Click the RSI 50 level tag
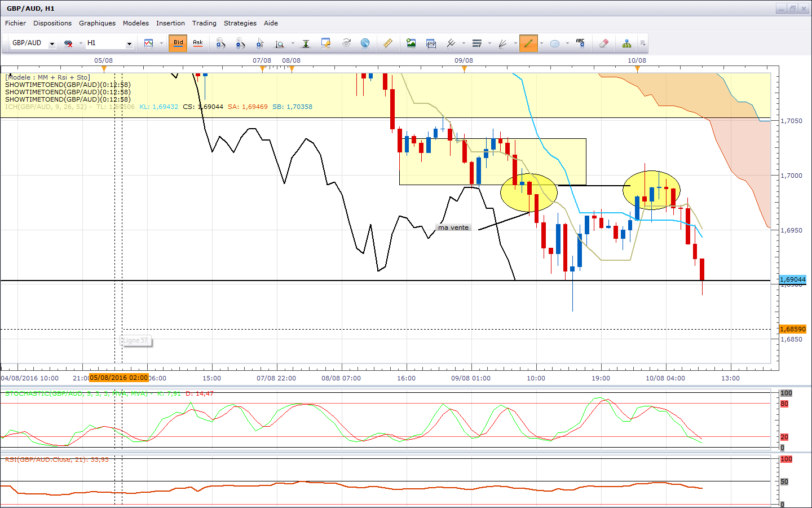Image resolution: width=812 pixels, height=508 pixels. (784, 481)
